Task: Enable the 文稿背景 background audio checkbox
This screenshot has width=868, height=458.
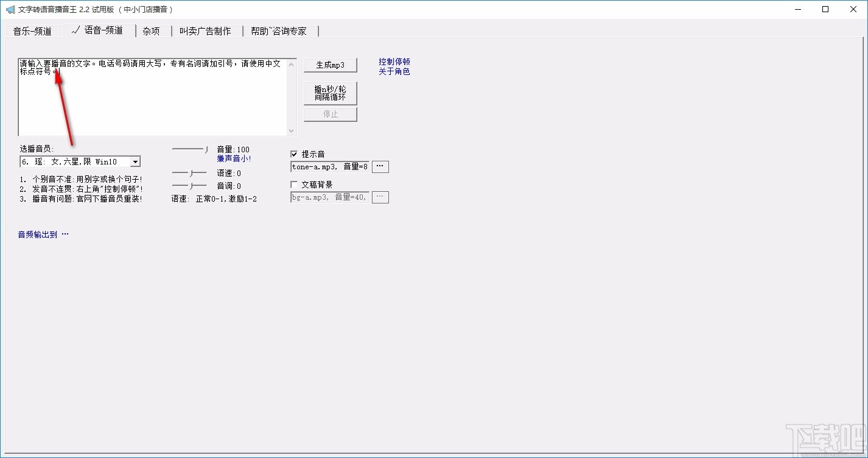Action: pyautogui.click(x=294, y=184)
